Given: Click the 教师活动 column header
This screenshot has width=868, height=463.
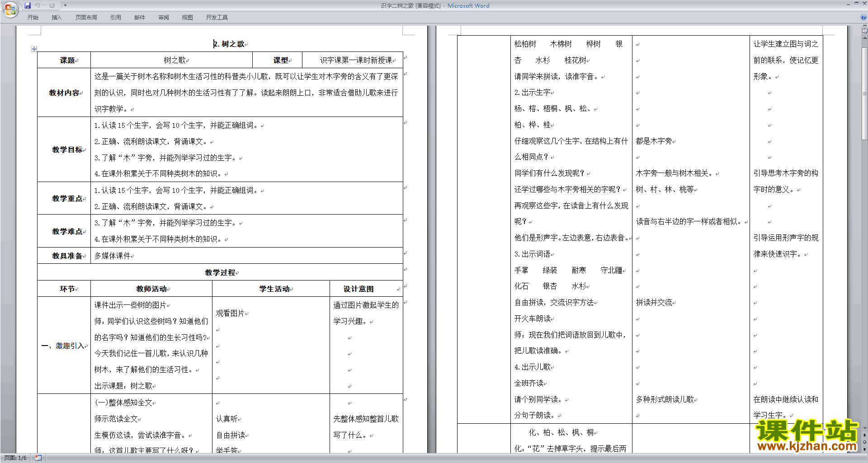Looking at the screenshot, I should 151,289.
